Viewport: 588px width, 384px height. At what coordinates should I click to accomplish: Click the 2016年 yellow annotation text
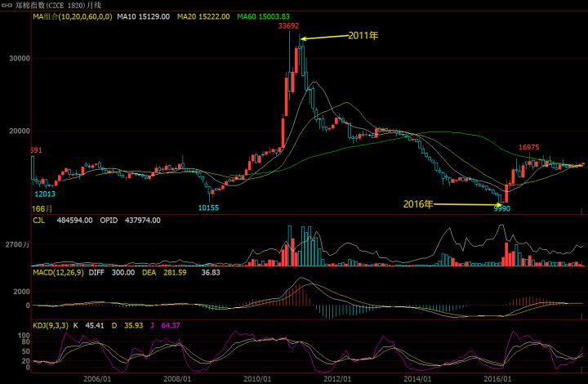point(417,203)
